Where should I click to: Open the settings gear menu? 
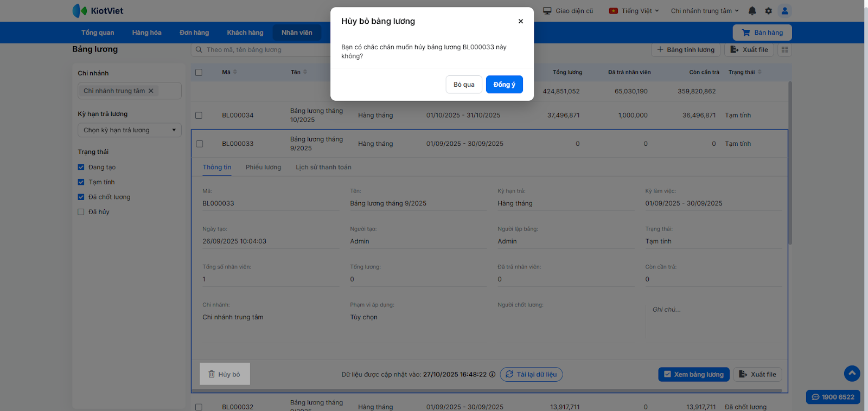click(x=768, y=11)
